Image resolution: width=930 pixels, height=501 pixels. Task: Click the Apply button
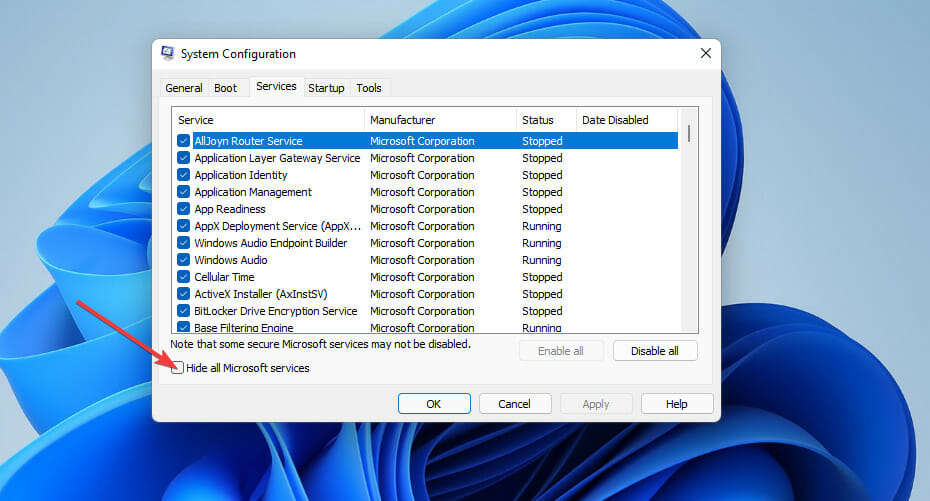[x=595, y=404]
